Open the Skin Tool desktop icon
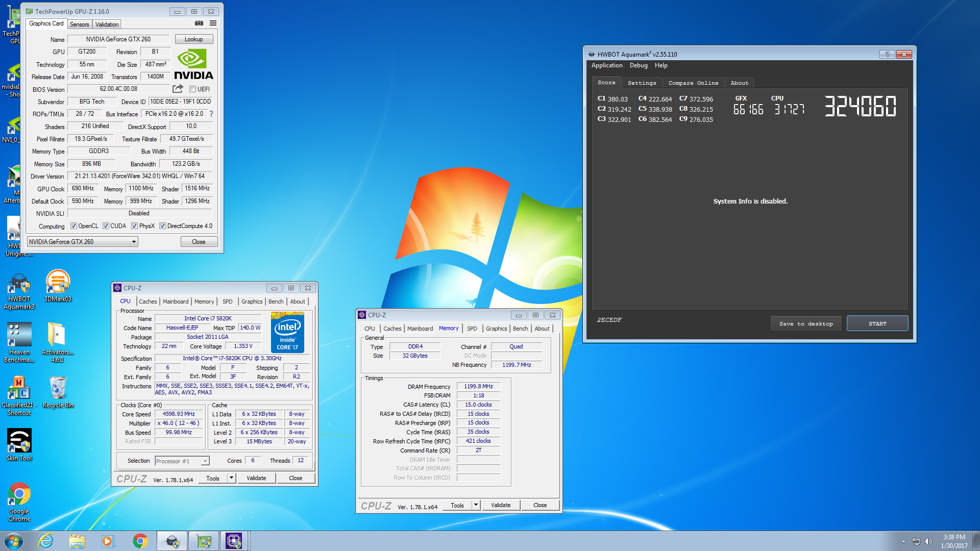980x551 pixels. (x=19, y=445)
